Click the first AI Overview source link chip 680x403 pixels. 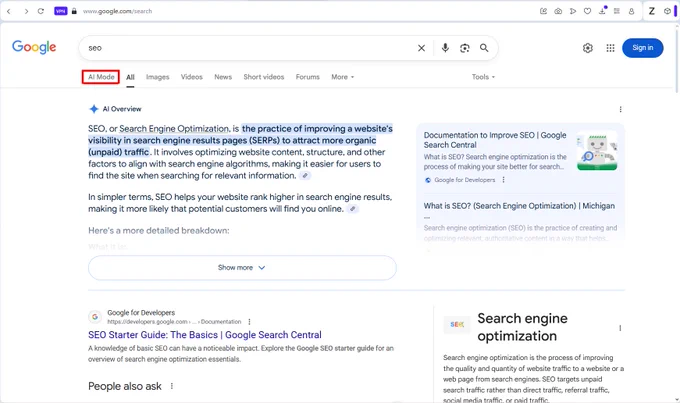coord(305,176)
